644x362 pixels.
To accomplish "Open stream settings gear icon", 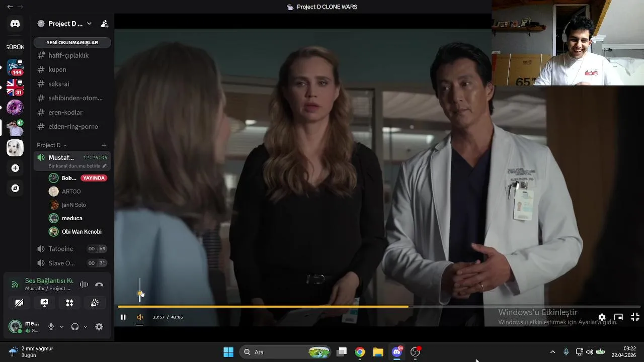I will point(602,317).
